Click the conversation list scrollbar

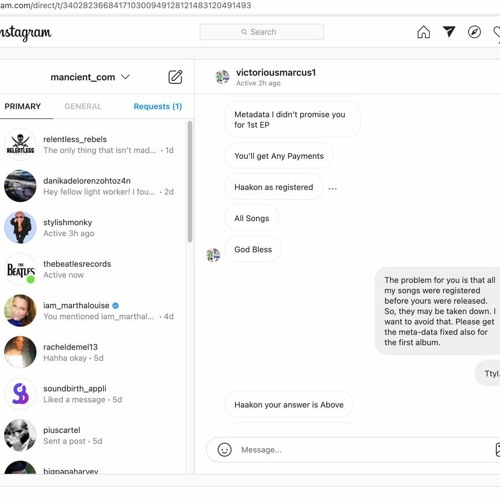[x=190, y=182]
